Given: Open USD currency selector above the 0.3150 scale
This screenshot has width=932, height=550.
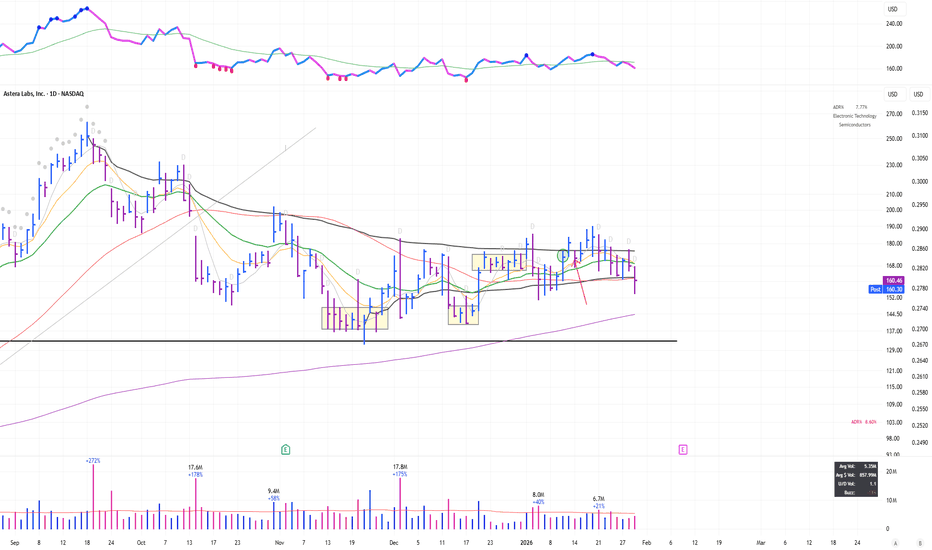Looking at the screenshot, I should coord(918,94).
